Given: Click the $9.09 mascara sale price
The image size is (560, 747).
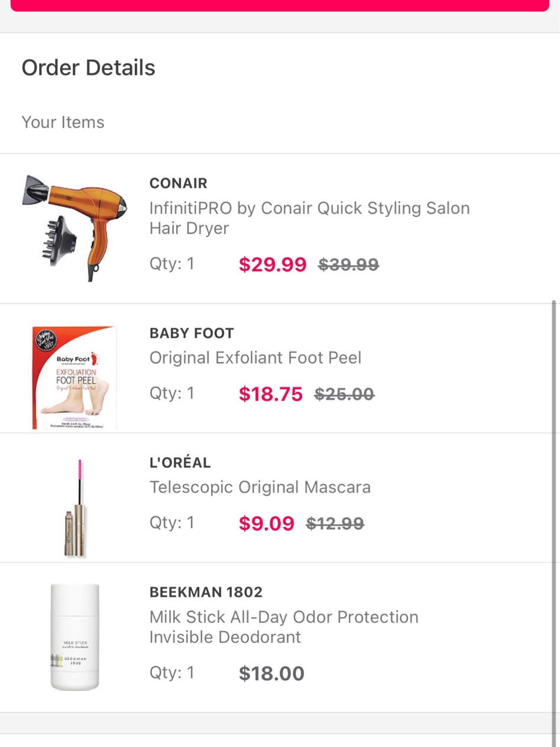Looking at the screenshot, I should [x=267, y=523].
